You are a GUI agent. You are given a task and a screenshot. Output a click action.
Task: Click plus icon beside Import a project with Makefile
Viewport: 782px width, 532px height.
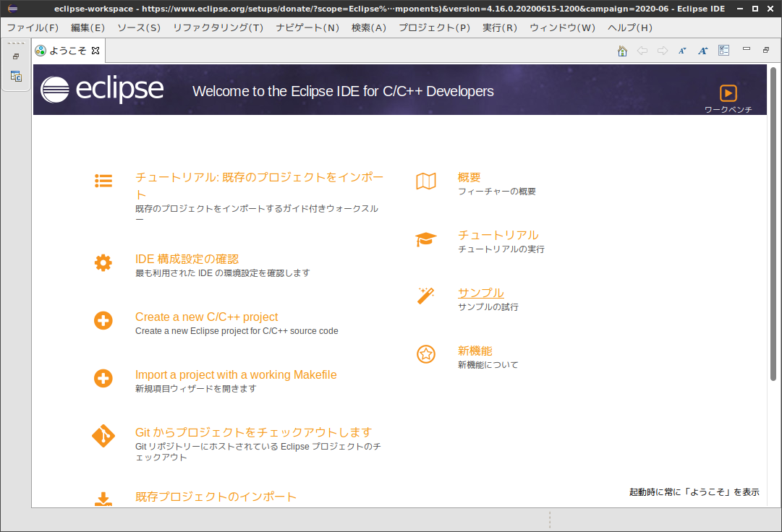(x=103, y=378)
